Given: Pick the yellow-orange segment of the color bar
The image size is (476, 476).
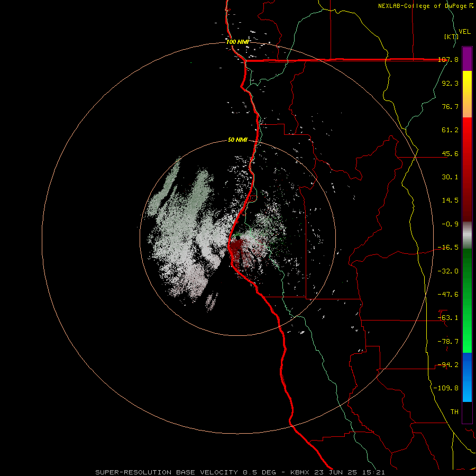Looking at the screenshot, I should [467, 94].
